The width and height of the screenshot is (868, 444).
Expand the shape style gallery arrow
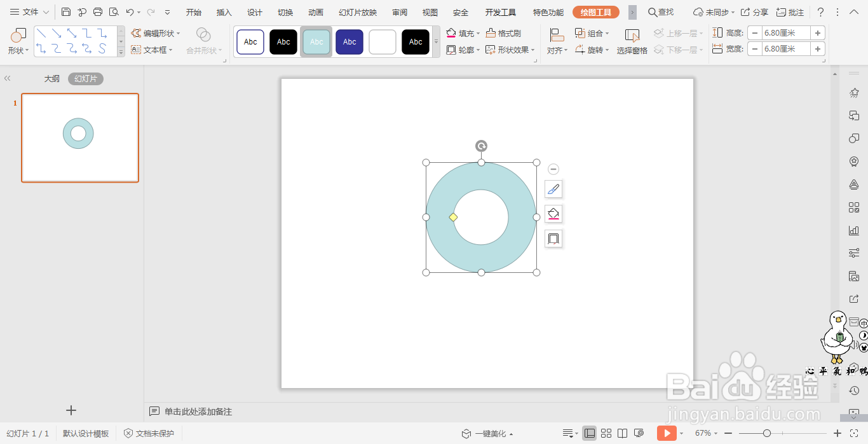436,42
